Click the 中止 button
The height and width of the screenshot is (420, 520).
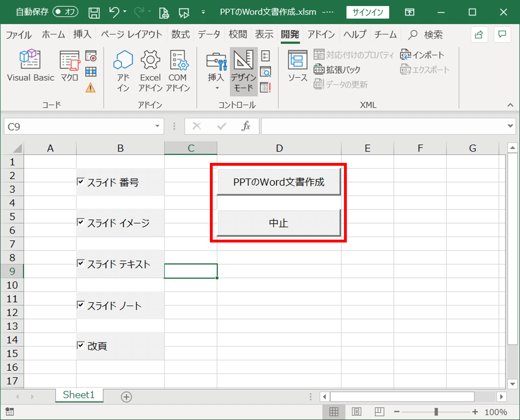[x=279, y=223]
